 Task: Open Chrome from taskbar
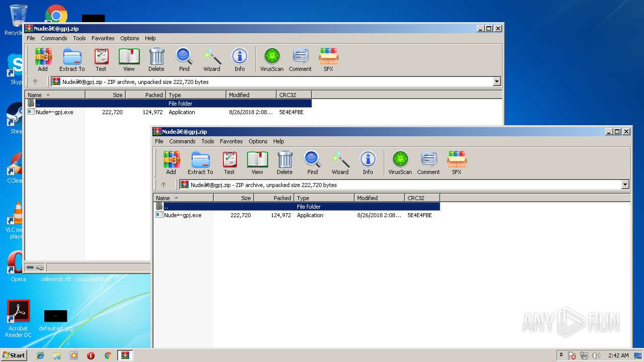click(x=108, y=355)
